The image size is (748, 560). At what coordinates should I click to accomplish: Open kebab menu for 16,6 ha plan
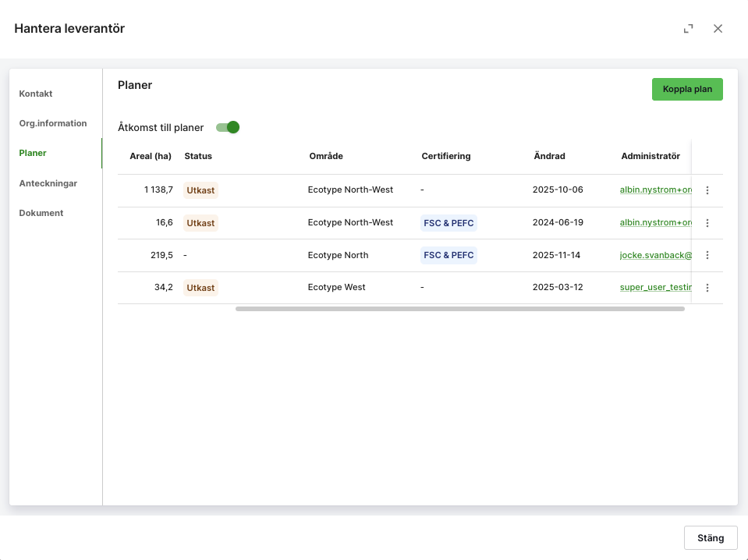(x=707, y=223)
